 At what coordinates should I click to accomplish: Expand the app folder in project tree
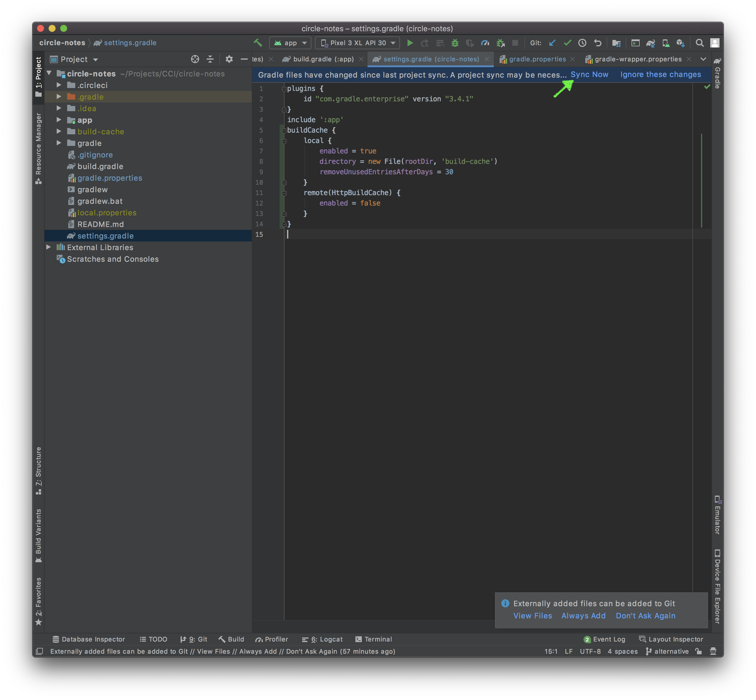(59, 120)
